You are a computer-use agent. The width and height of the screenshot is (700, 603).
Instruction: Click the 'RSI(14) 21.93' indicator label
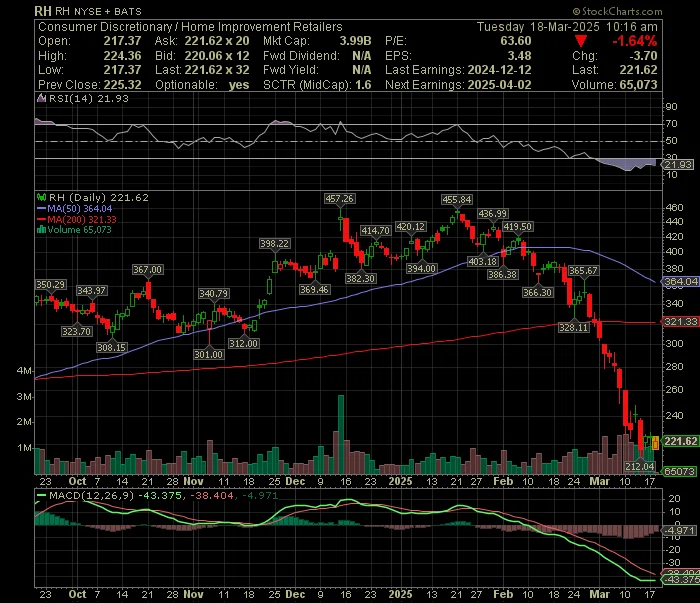(x=88, y=99)
